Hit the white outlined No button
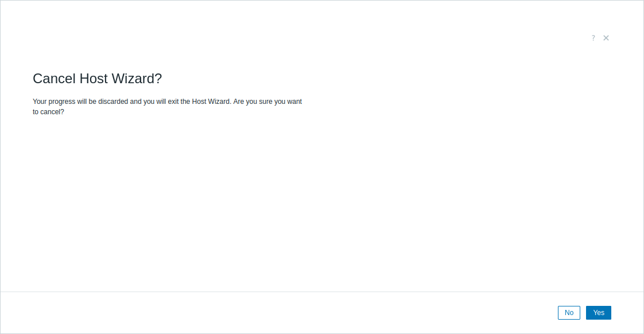The height and width of the screenshot is (334, 644). [x=569, y=313]
